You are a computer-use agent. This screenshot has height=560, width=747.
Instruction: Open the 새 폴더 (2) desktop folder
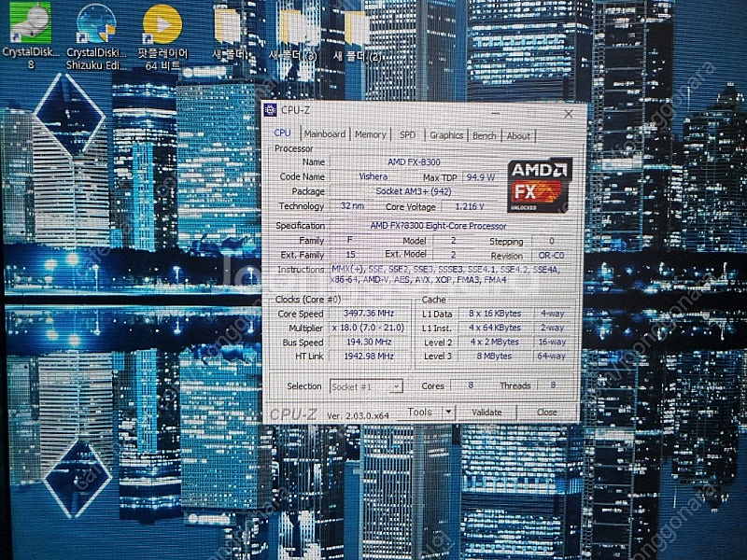coord(358,36)
